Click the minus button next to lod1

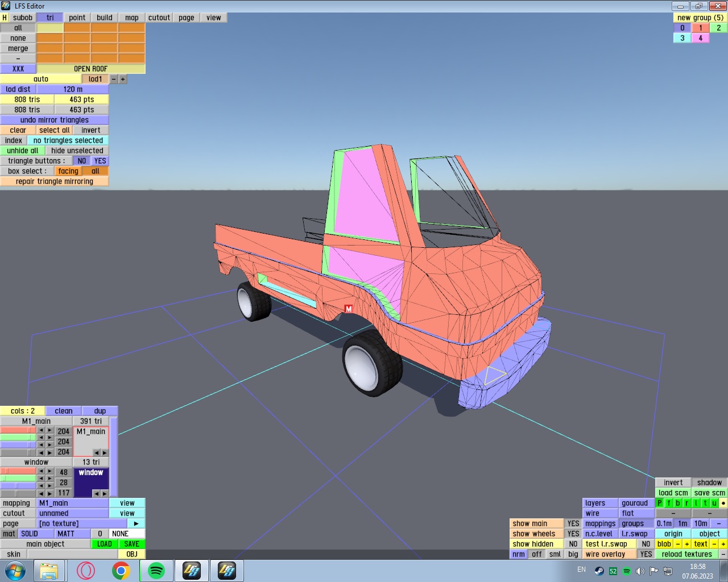pos(114,79)
